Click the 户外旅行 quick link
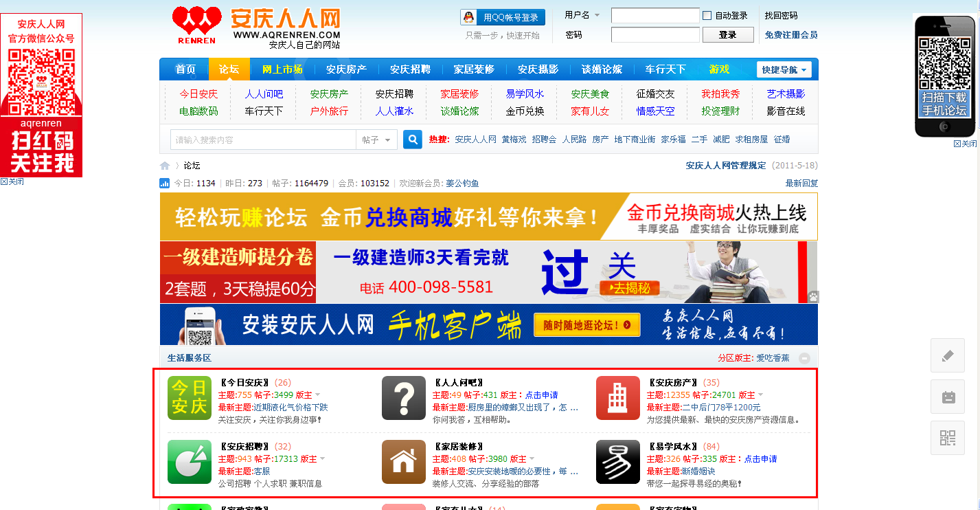This screenshot has width=980, height=510. tap(329, 111)
